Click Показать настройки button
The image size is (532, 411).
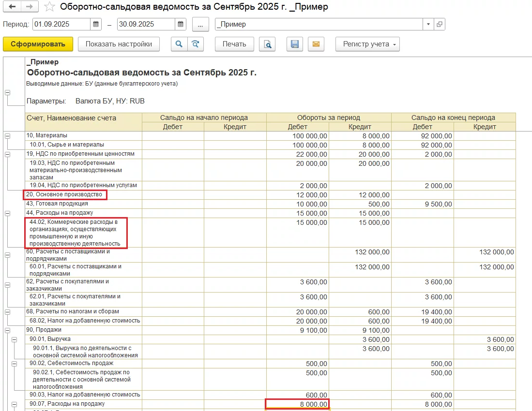[119, 44]
